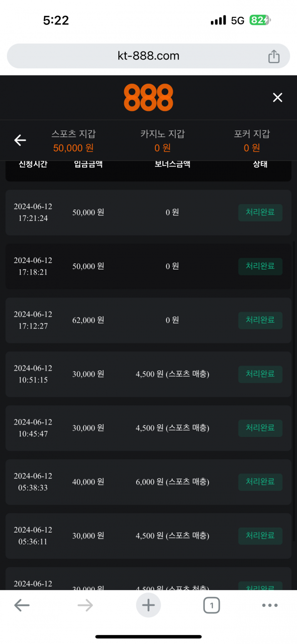The height and width of the screenshot is (644, 297).
Task: Open browser more options menu
Action: pos(270,605)
